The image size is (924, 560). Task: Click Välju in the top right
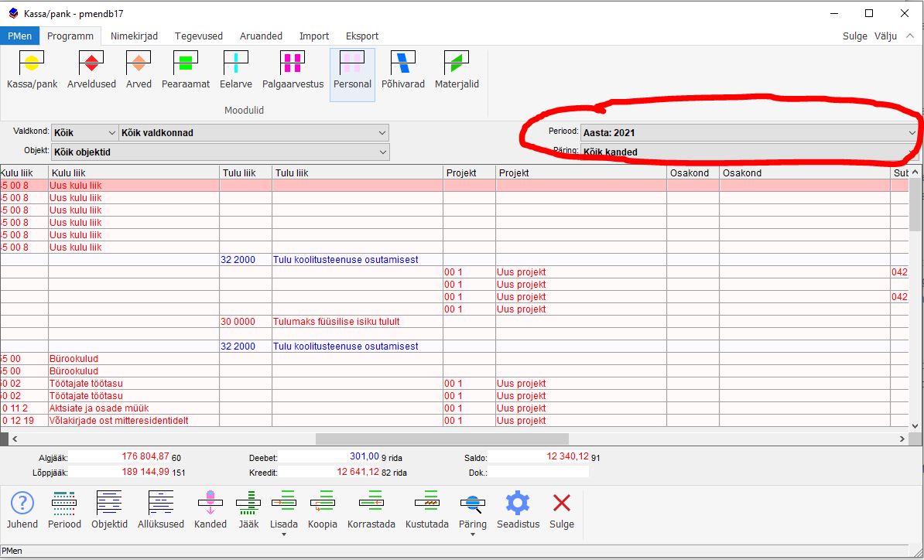coord(886,36)
